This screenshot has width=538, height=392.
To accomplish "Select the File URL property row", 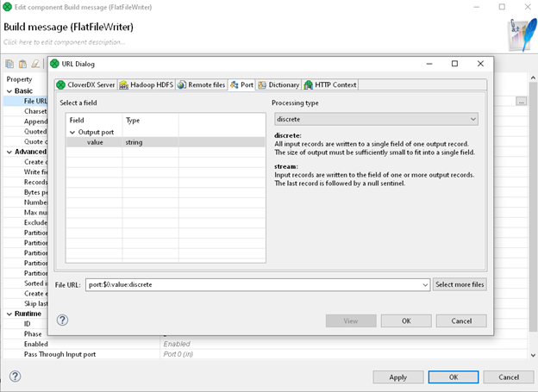I will coord(25,101).
